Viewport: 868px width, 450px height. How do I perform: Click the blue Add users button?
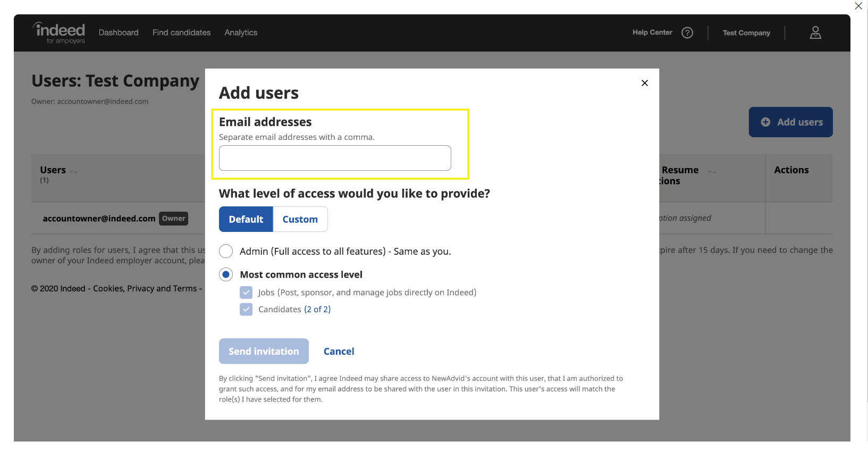point(790,122)
